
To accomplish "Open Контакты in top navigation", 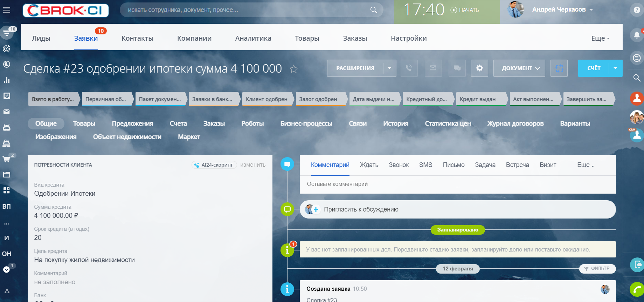I will (x=138, y=38).
